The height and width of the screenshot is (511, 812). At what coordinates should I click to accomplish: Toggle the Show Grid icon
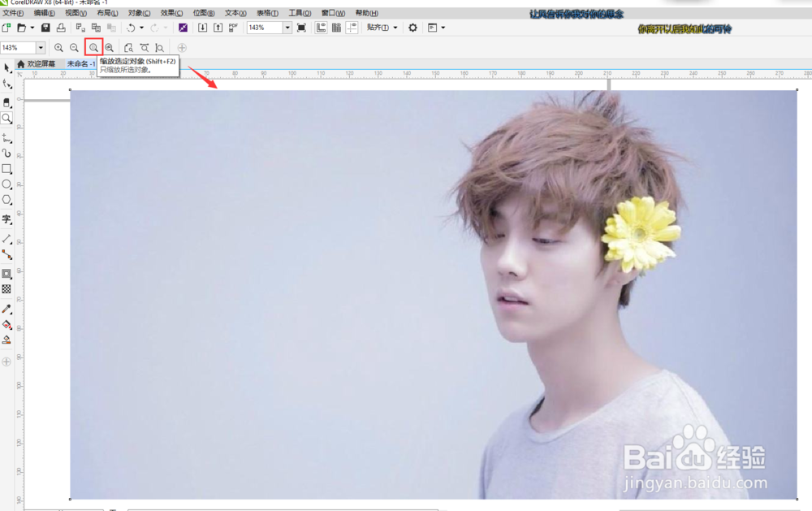coord(337,28)
